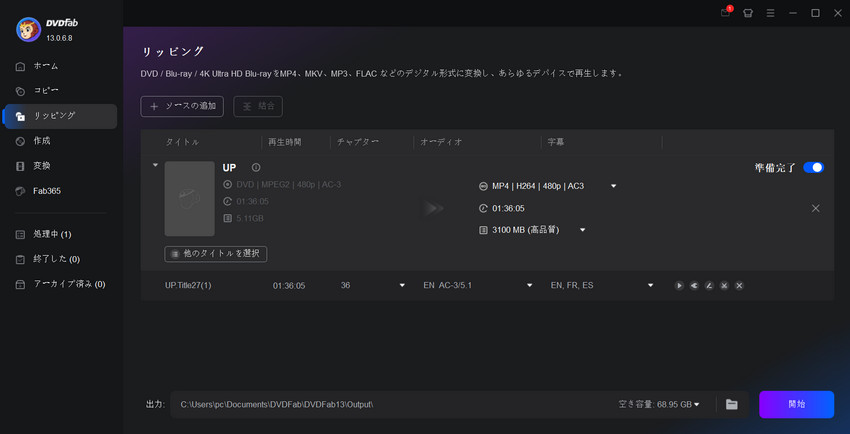Click the ソースの追加 button
The width and height of the screenshot is (850, 434).
click(x=182, y=106)
